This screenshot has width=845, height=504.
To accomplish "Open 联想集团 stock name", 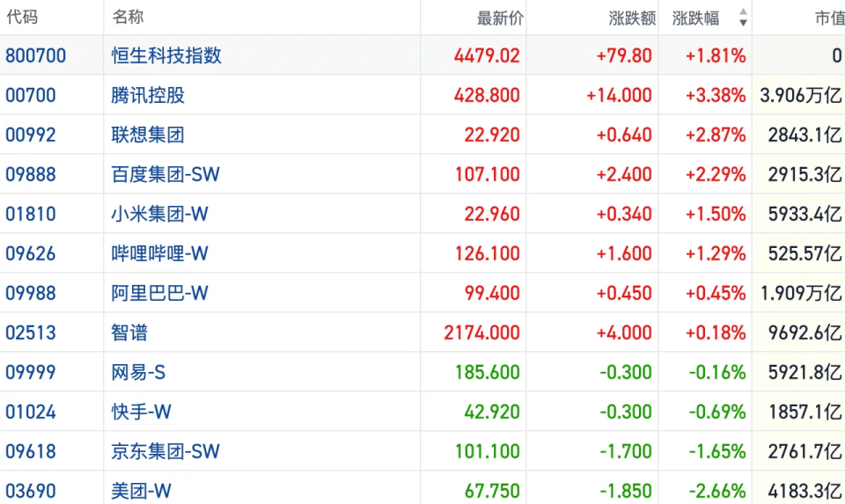I will [148, 135].
